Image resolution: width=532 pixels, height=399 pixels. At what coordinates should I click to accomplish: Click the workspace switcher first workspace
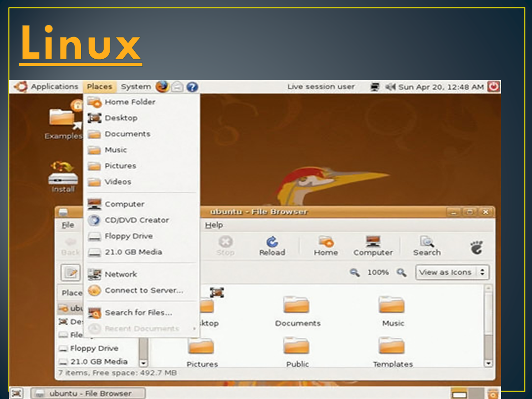tap(459, 393)
